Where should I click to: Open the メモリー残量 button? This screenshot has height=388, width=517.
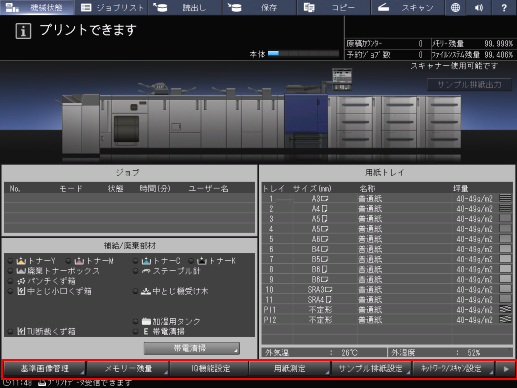(x=128, y=369)
